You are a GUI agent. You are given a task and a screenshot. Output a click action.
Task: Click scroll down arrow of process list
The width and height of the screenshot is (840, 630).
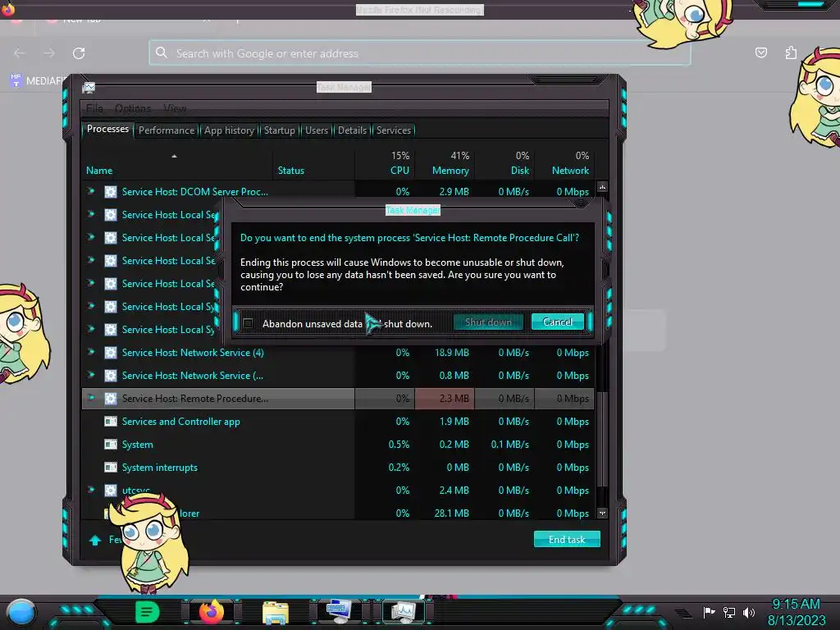602,514
